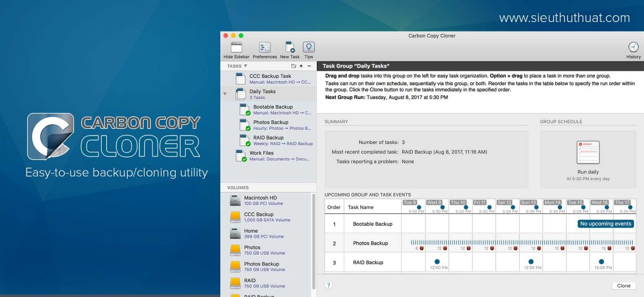
Task: Select the RAID Backup task in the sidebar
Action: coord(268,140)
